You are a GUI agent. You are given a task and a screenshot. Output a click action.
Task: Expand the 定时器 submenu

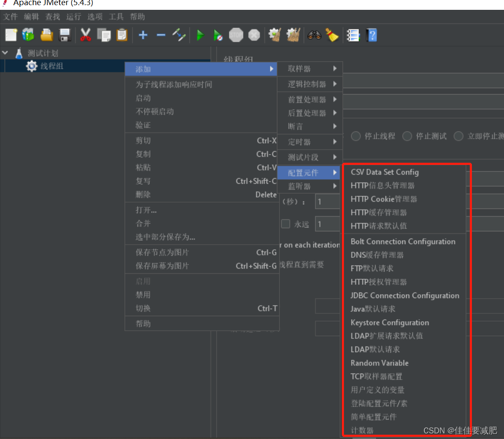tap(310, 142)
